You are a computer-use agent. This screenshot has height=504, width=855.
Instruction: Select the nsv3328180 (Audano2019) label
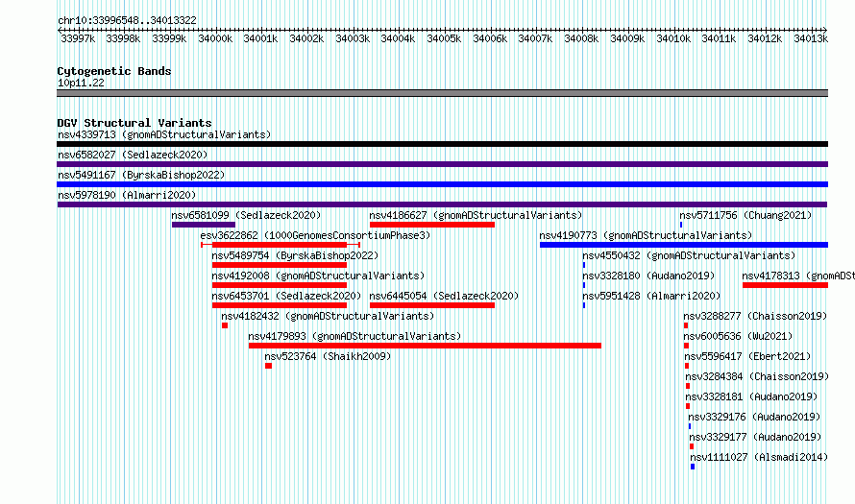648,276
